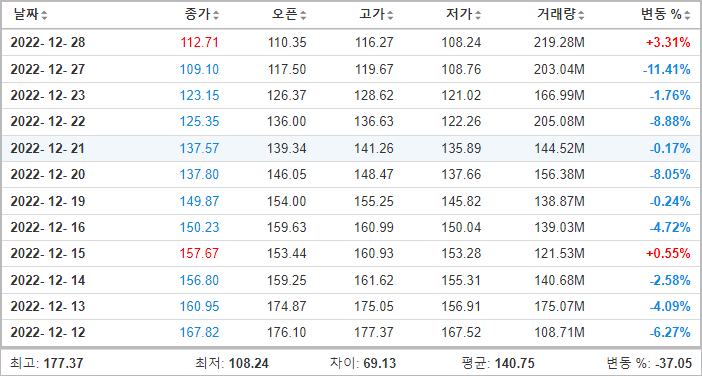Click volume 108.71M
702x376 pixels.
click(x=559, y=333)
